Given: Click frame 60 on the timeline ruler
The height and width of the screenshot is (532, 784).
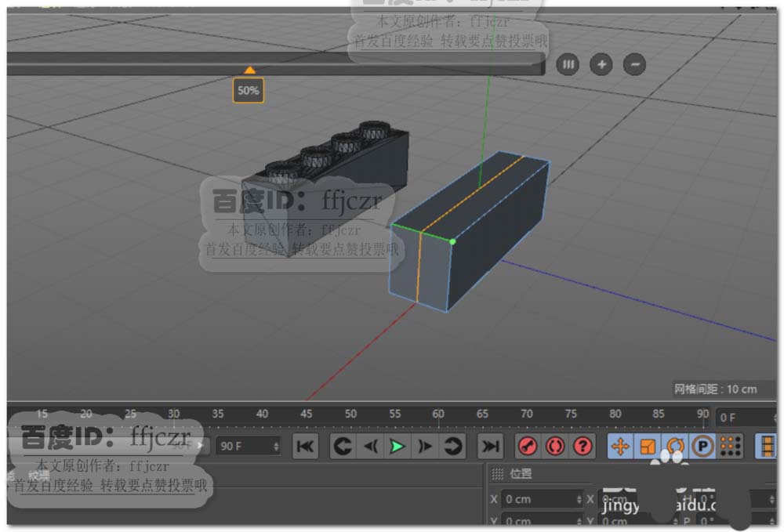Looking at the screenshot, I should [x=438, y=414].
